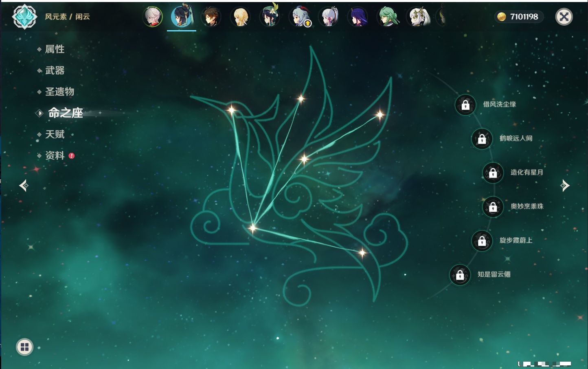Screen dimensions: 588x369
Task: Open the 属性 attributes menu
Action: 55,49
